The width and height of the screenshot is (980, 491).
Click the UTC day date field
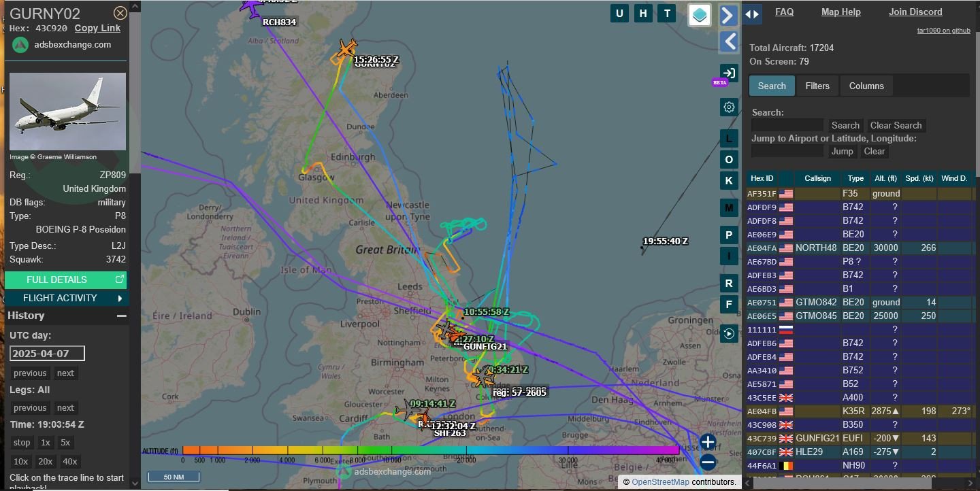47,353
